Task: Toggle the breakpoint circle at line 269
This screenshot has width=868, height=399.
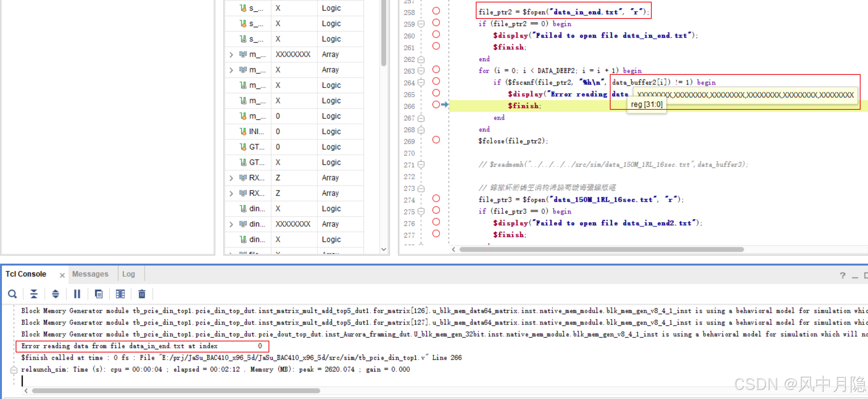Action: pos(436,140)
